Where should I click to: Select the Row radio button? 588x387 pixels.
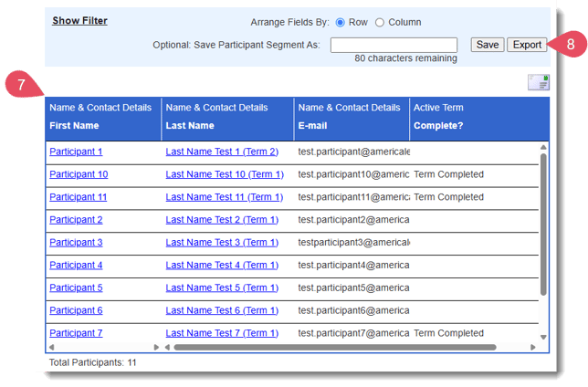[341, 22]
